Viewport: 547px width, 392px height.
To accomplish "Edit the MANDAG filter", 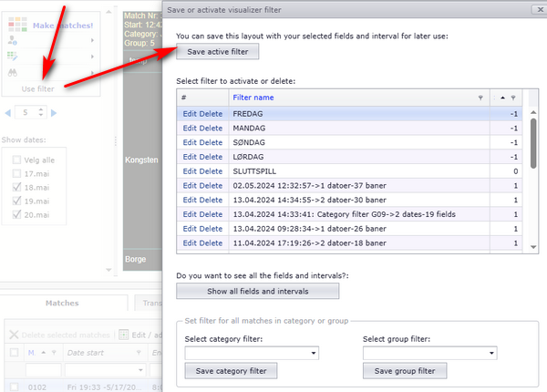I will tap(190, 128).
